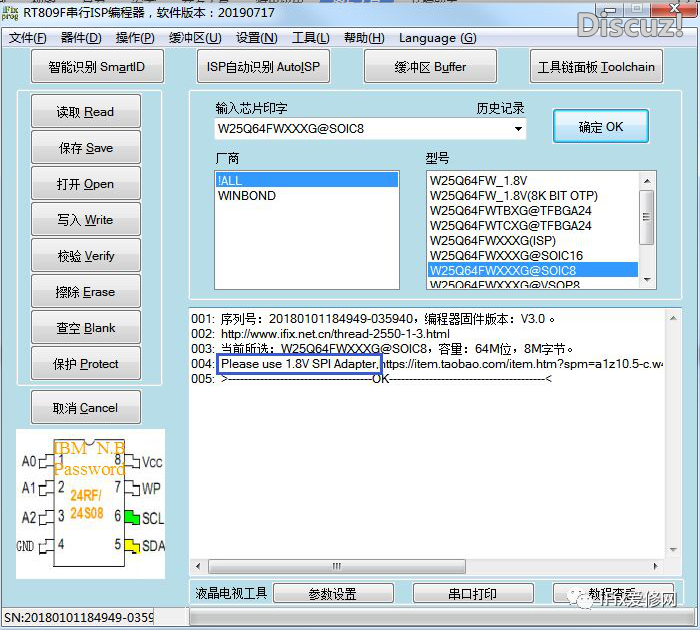Click the 校验 Verify button
Viewport: 700px width, 630px height.
(86, 255)
